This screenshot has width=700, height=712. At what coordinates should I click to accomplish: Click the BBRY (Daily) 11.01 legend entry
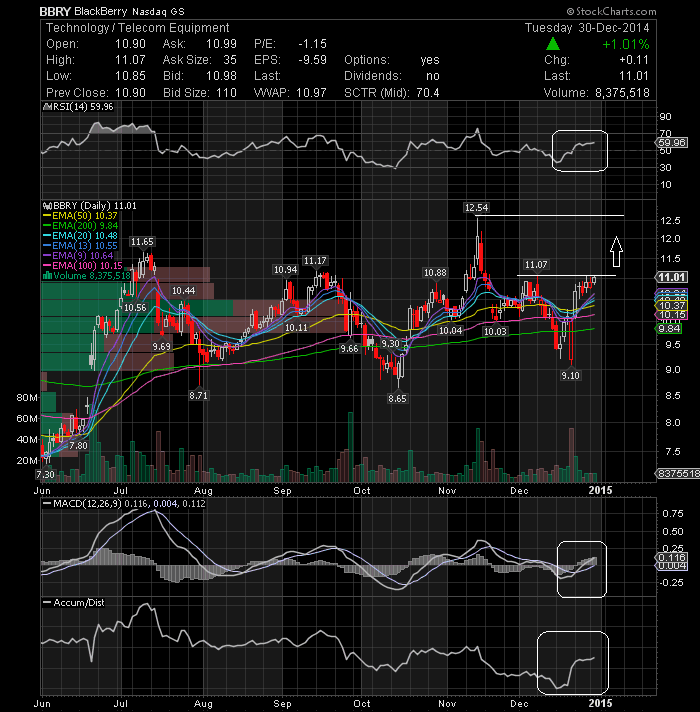90,206
